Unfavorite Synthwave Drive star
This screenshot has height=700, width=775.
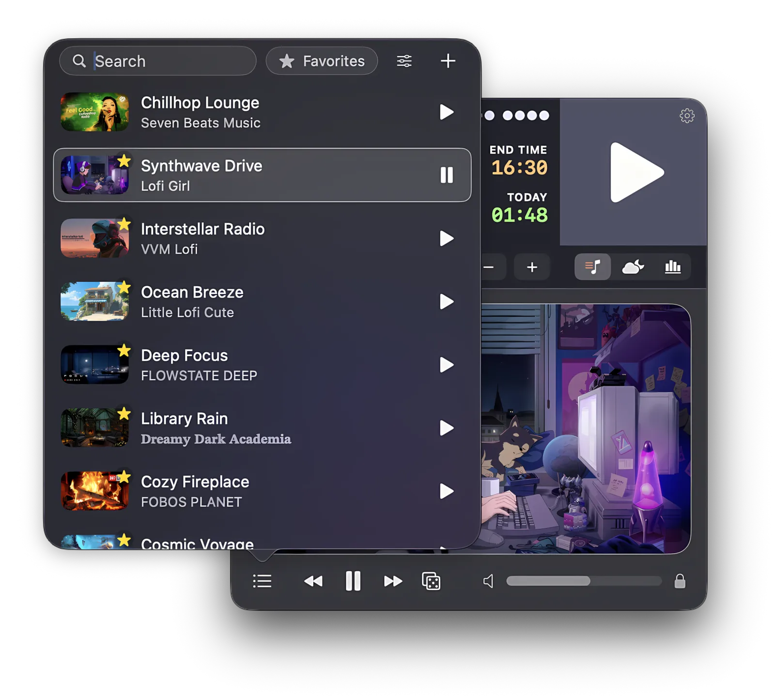tap(124, 160)
